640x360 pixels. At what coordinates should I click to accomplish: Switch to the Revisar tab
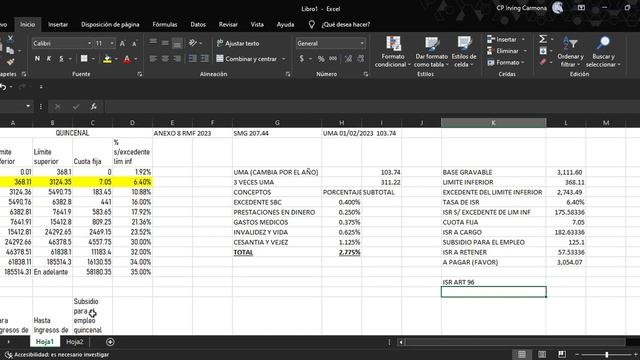pyautogui.click(x=228, y=24)
